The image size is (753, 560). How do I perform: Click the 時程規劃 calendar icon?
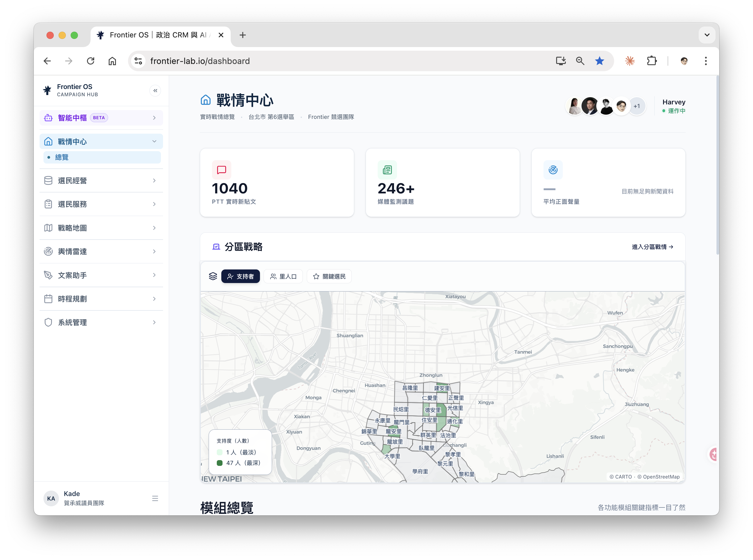pyautogui.click(x=48, y=299)
